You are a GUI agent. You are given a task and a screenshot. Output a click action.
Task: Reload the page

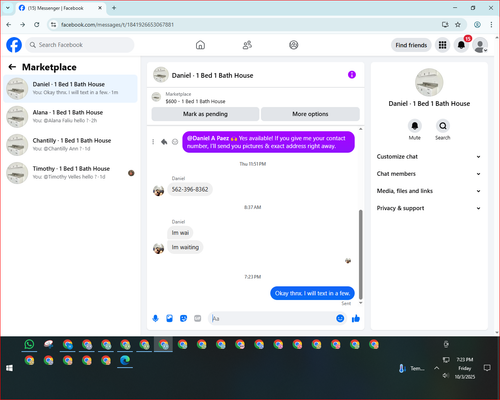tap(37, 25)
